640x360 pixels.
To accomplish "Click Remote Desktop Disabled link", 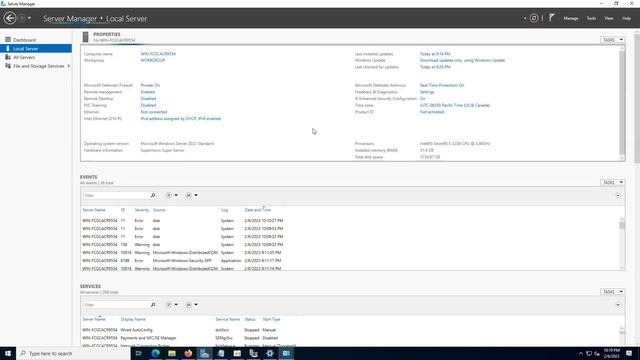I will [x=148, y=98].
